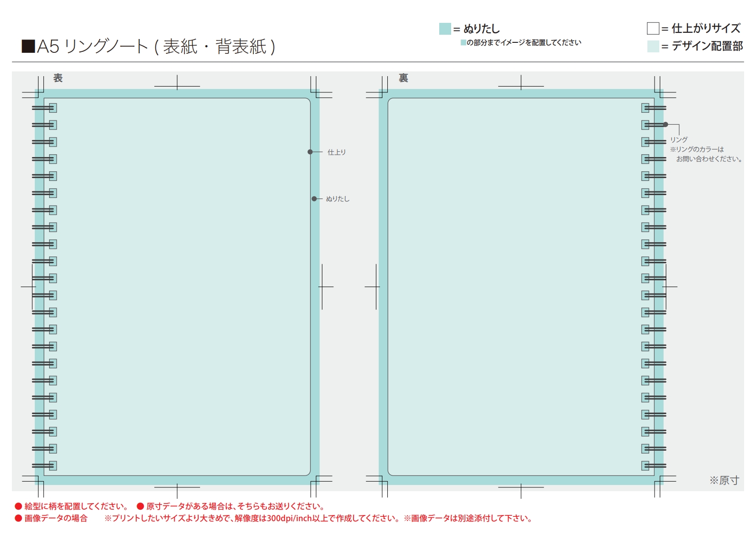Click '原寸データがある場合は、そちらもお送りください。' instruction

click(x=236, y=506)
